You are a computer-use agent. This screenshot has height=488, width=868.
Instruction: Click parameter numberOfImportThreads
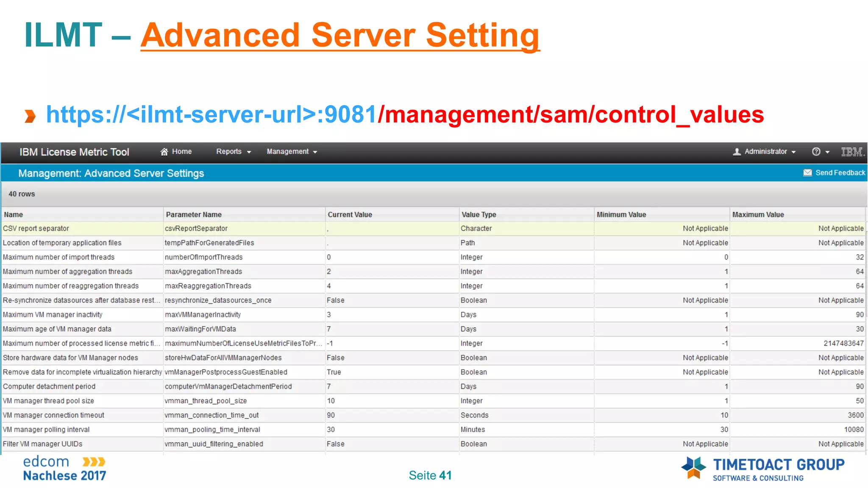click(x=204, y=258)
